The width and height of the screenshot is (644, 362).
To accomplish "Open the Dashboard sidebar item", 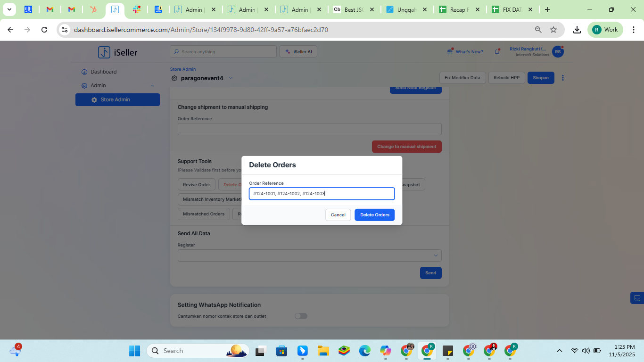I will [103, 72].
